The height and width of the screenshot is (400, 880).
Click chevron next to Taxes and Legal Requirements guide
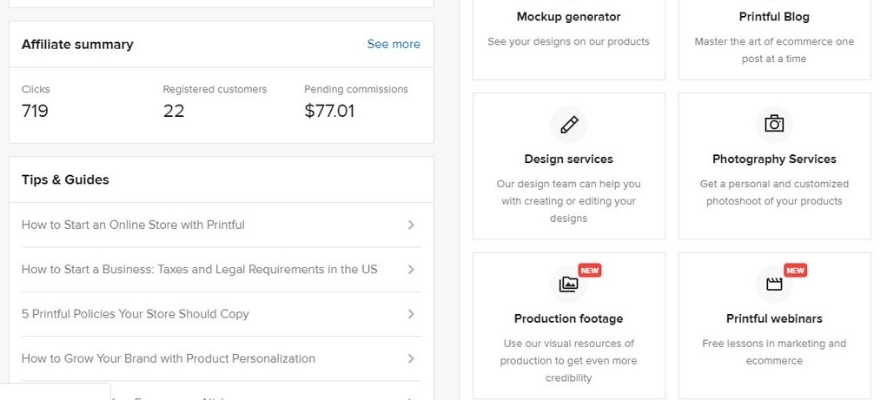point(411,269)
